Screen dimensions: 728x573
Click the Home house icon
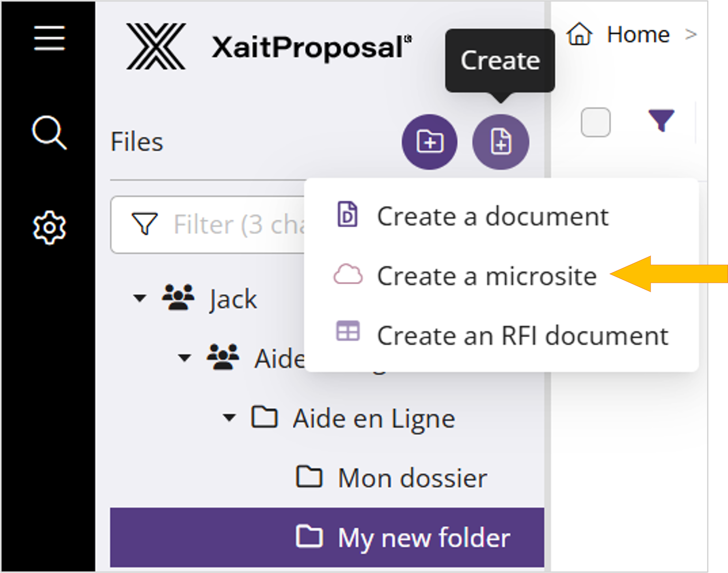tap(579, 34)
